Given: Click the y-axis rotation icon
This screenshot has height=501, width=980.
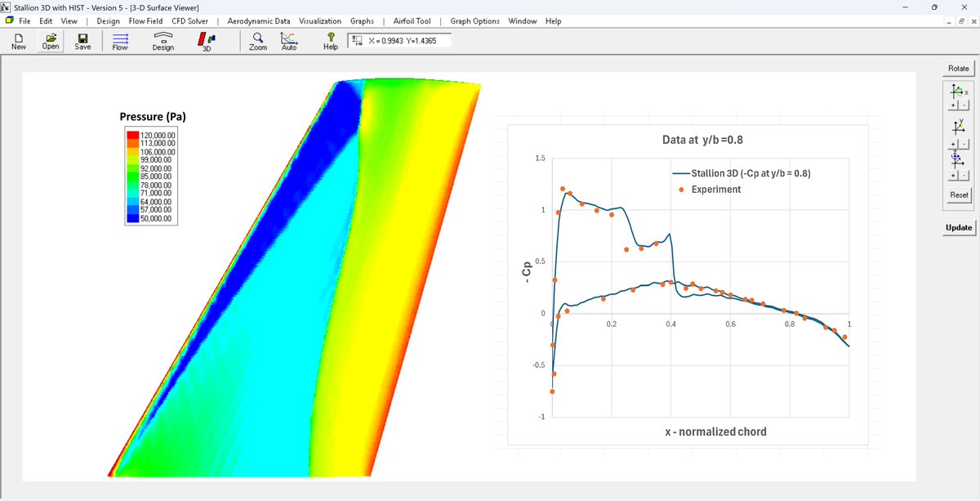Looking at the screenshot, I should 959,127.
